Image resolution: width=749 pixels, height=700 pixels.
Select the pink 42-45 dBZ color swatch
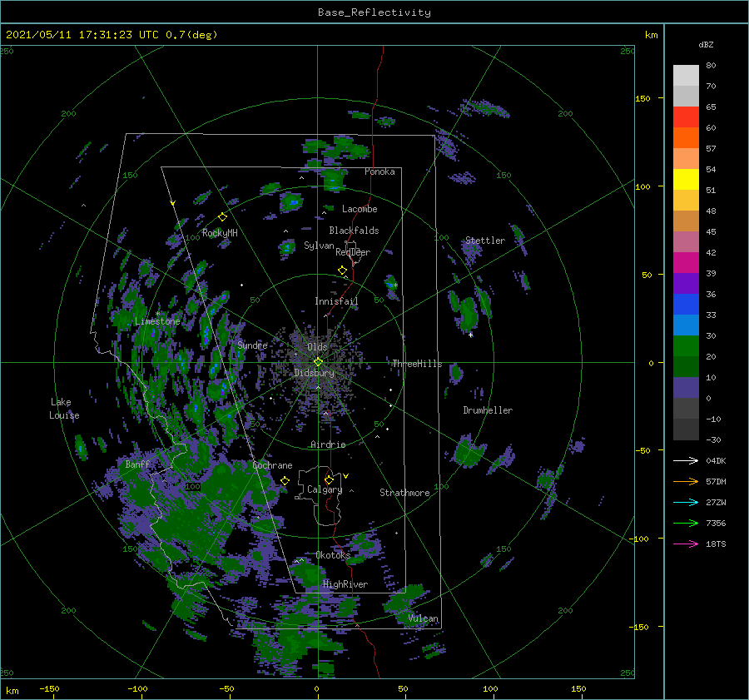pos(686,241)
